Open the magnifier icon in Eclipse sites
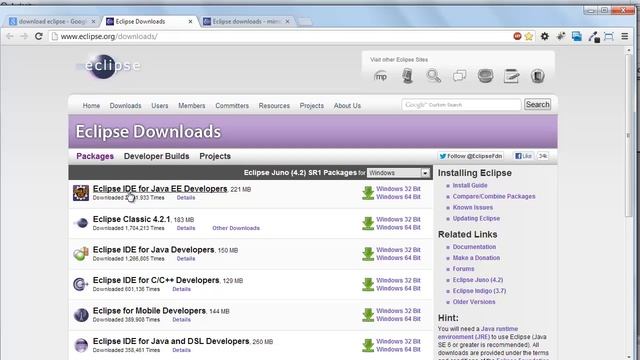This screenshot has width=640, height=360. point(433,76)
